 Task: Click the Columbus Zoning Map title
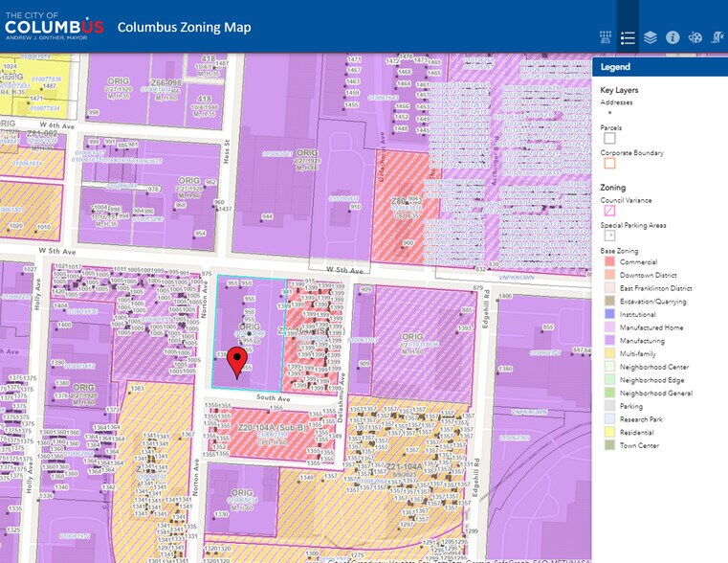184,27
